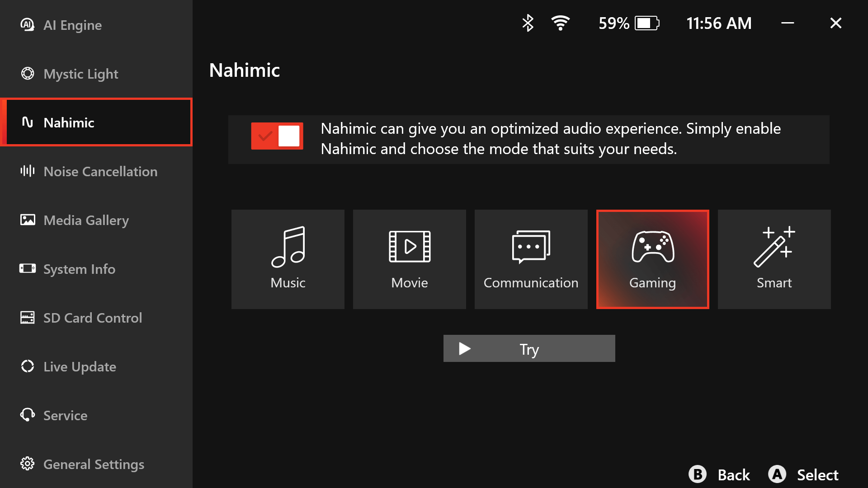Click the B button Back icon

tap(698, 474)
